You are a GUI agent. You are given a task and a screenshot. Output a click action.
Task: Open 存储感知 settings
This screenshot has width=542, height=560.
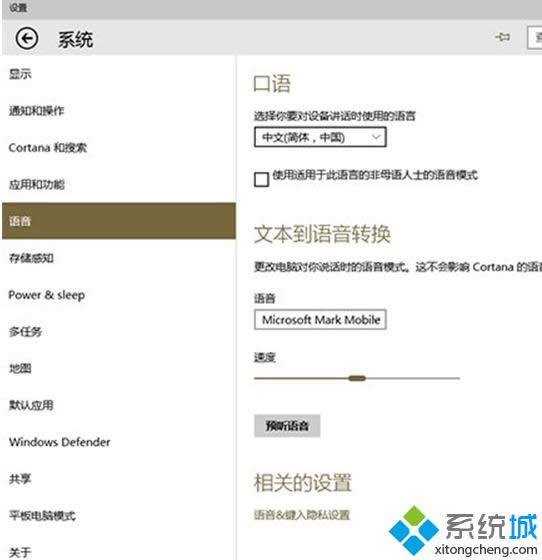(31, 258)
